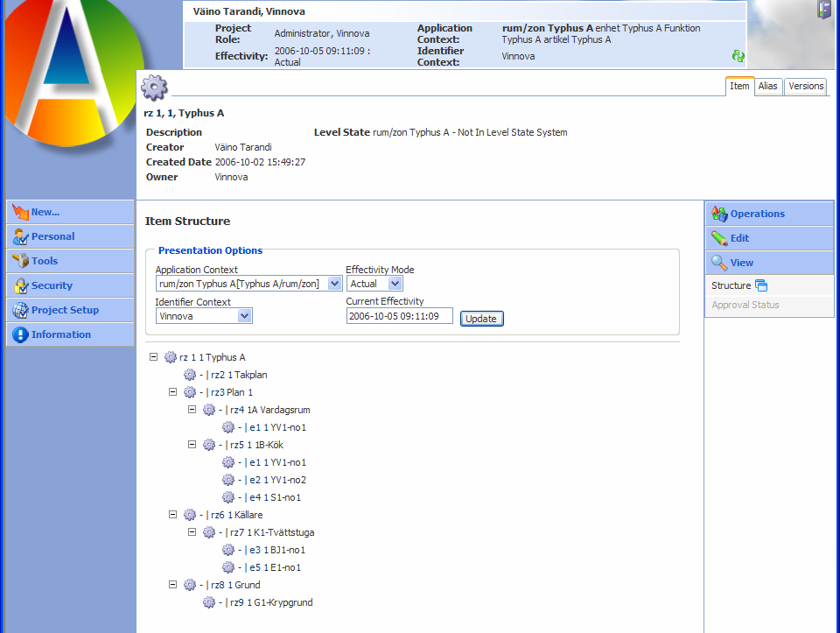Open the Structure view link

pos(731,285)
